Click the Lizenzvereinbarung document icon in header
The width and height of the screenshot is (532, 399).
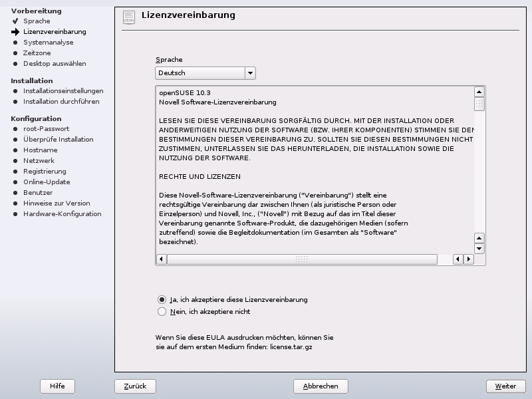tap(129, 18)
